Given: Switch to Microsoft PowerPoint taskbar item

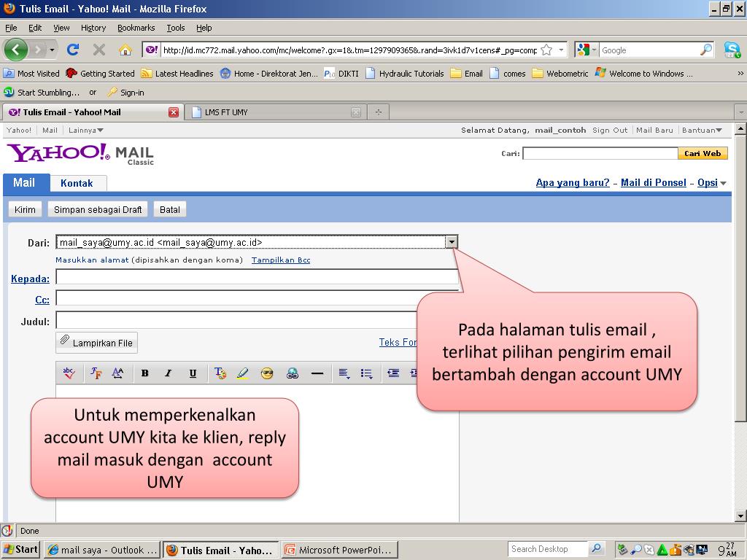Looking at the screenshot, I should [x=338, y=550].
